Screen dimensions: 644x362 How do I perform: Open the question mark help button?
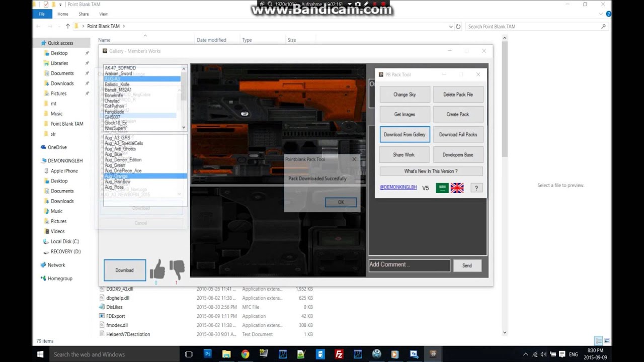point(476,188)
